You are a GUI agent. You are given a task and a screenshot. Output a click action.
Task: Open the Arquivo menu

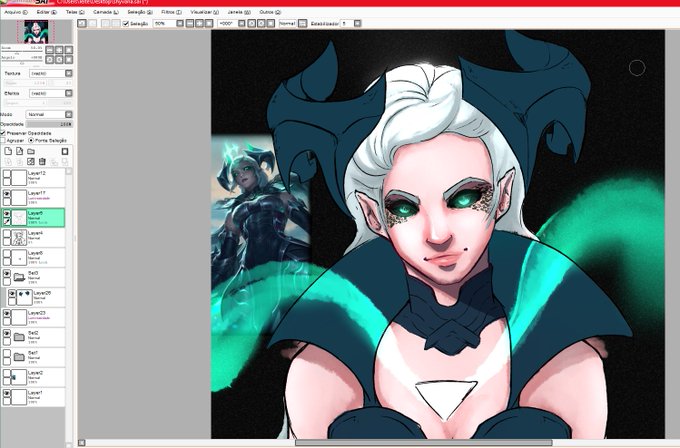coord(16,12)
